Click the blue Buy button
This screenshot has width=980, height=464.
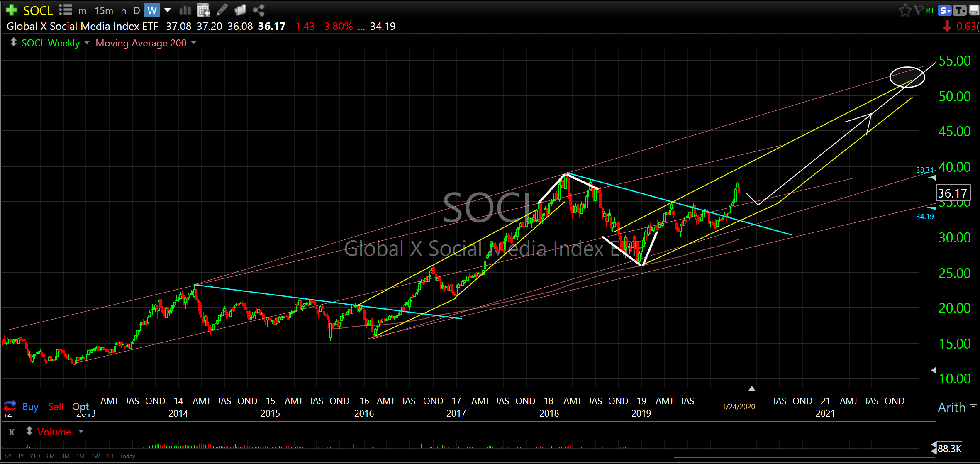click(x=30, y=407)
